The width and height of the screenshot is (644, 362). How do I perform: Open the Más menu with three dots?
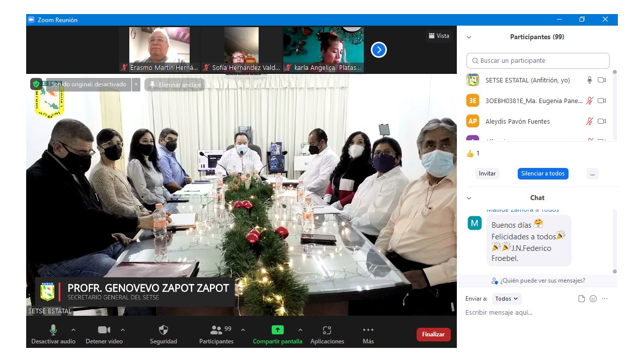coord(368,334)
